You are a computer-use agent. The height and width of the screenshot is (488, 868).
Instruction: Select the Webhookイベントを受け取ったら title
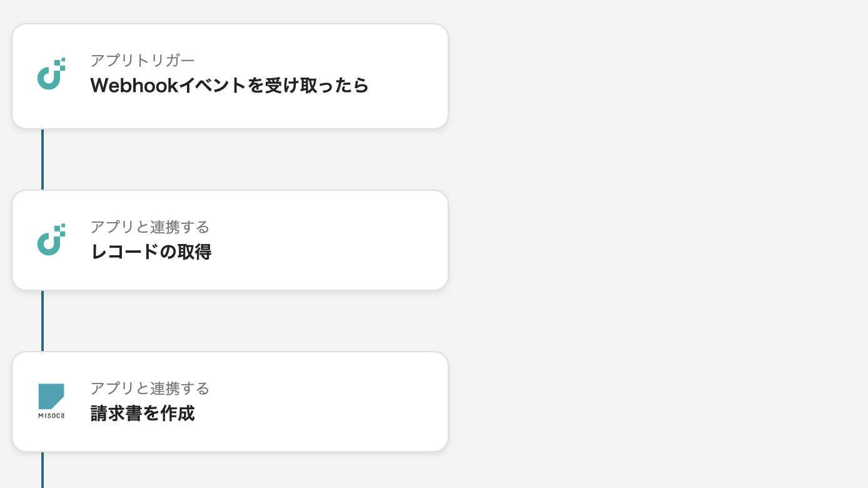(x=230, y=86)
